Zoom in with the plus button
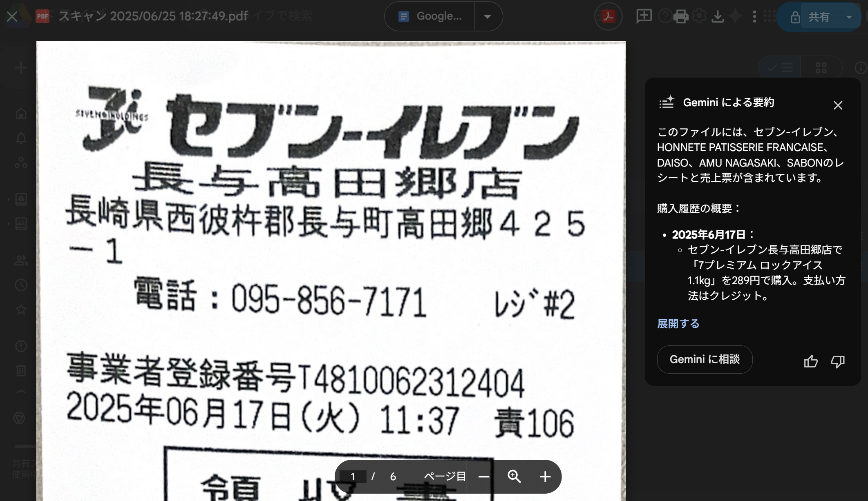This screenshot has height=501, width=868. [x=545, y=477]
